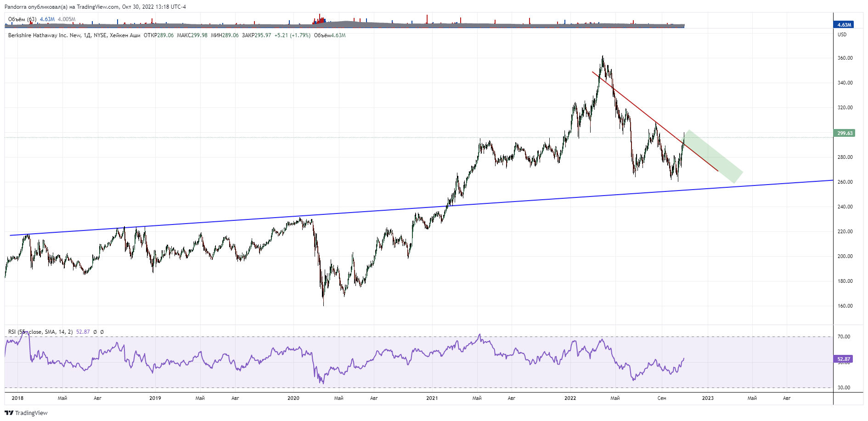Image resolution: width=868 pixels, height=421 pixels.
Task: Select the Berkshire Hathaway Inc. New title
Action: tap(45, 35)
